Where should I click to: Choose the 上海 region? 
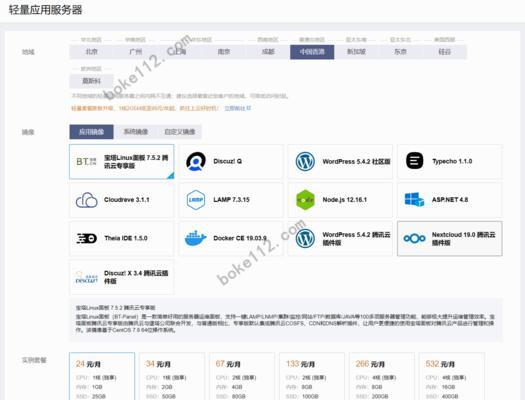tap(180, 52)
